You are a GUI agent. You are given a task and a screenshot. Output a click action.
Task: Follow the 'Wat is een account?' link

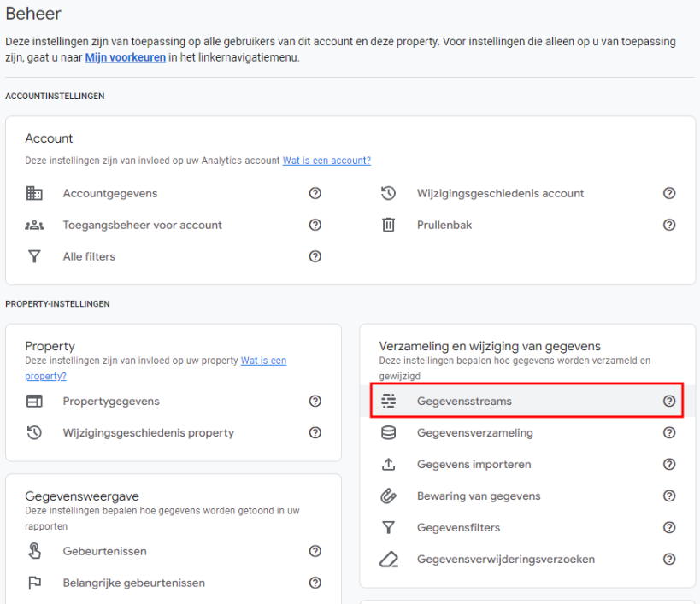tap(326, 161)
